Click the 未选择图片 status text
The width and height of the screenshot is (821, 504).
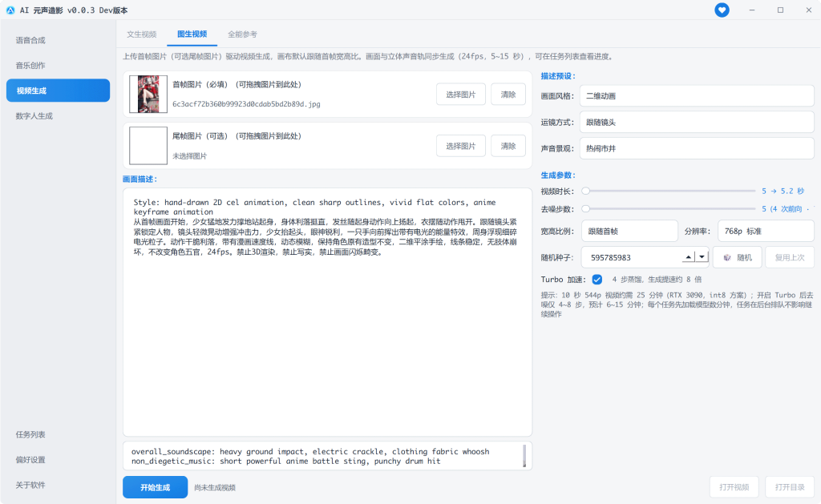point(189,156)
